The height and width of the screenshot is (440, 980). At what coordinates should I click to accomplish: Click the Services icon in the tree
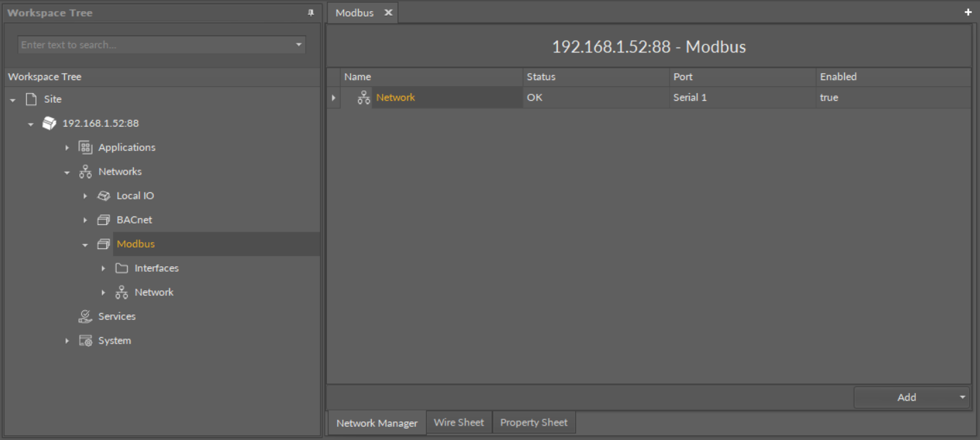pos(86,317)
